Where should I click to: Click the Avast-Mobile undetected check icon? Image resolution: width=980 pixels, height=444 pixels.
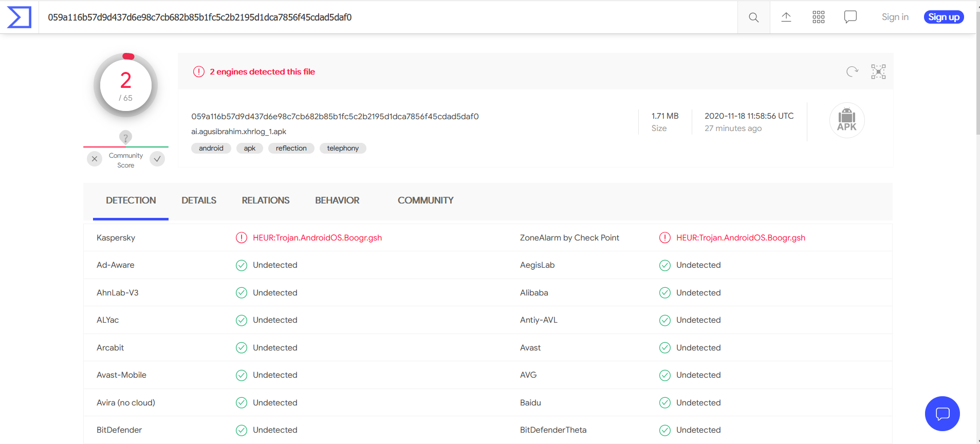(x=242, y=375)
